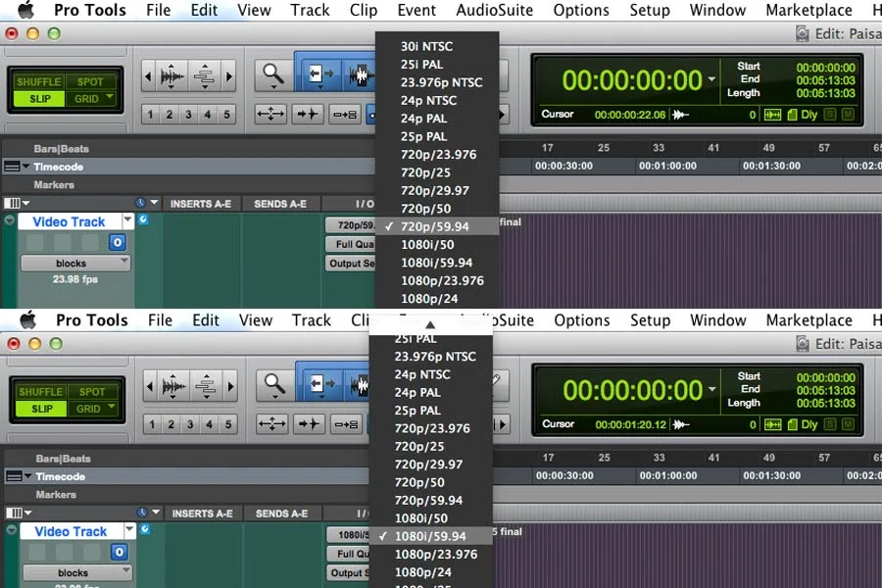The width and height of the screenshot is (882, 588).
Task: Click the upper track list columns icon
Action: pos(12,203)
